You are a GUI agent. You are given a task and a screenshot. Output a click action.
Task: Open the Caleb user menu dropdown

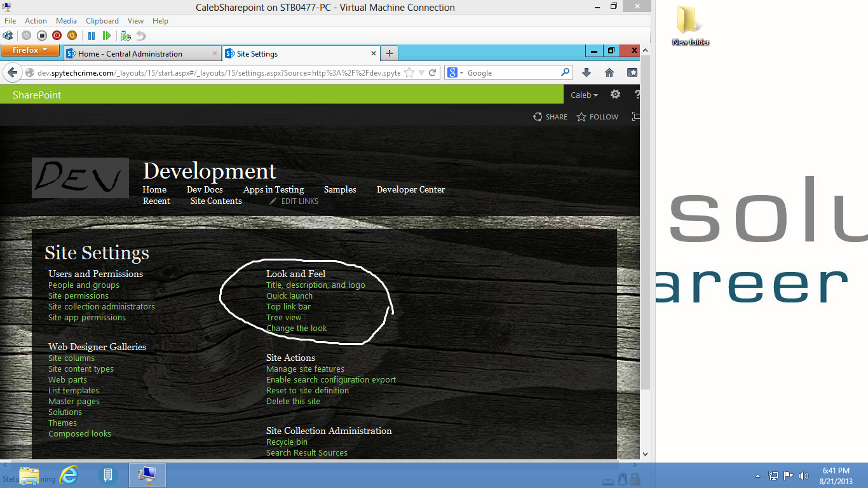(x=585, y=95)
